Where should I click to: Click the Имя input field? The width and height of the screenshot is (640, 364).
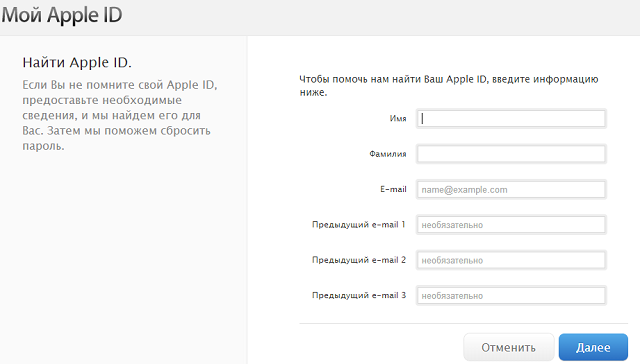[x=511, y=119]
